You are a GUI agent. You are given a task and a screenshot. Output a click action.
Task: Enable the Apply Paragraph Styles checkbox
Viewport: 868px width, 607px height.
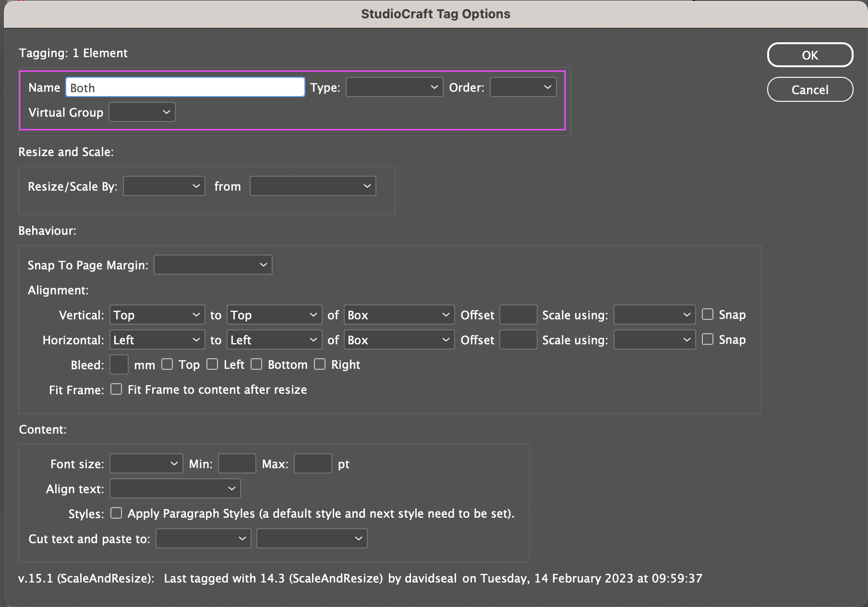tap(116, 513)
